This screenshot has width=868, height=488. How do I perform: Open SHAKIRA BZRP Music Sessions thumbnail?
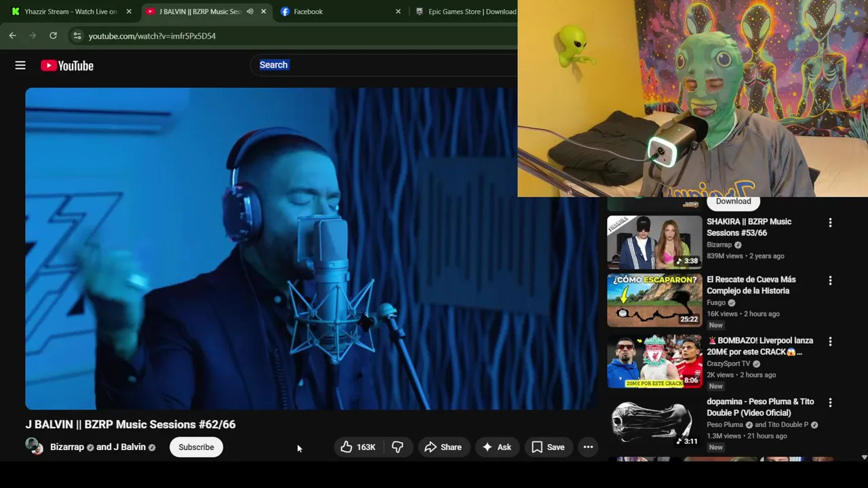pos(654,242)
